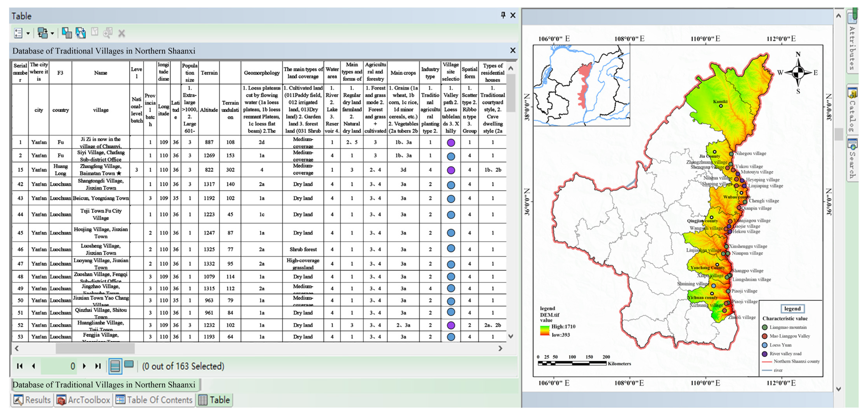This screenshot has width=868, height=414.
Task: Jump to the last record
Action: [98, 366]
